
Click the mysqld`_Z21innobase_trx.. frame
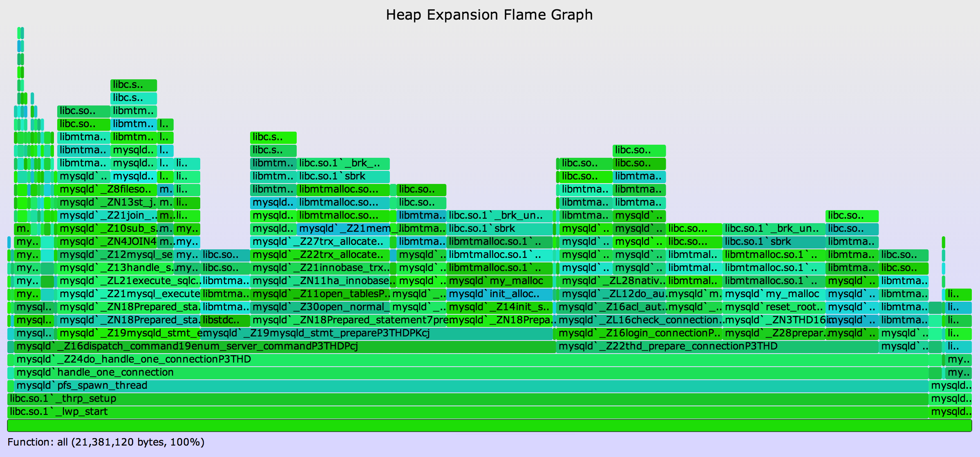[320, 268]
